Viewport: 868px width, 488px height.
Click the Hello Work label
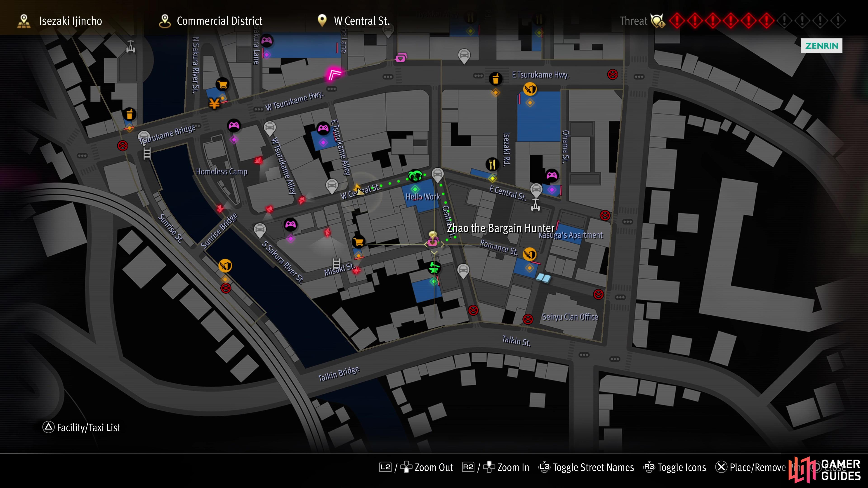pos(423,197)
